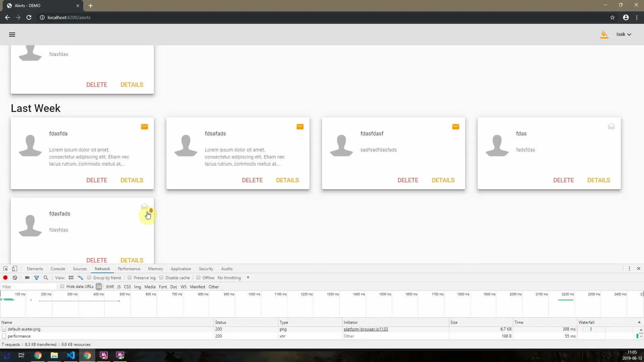Open the hamburger navigation menu
644x362 pixels.
click(x=12, y=35)
